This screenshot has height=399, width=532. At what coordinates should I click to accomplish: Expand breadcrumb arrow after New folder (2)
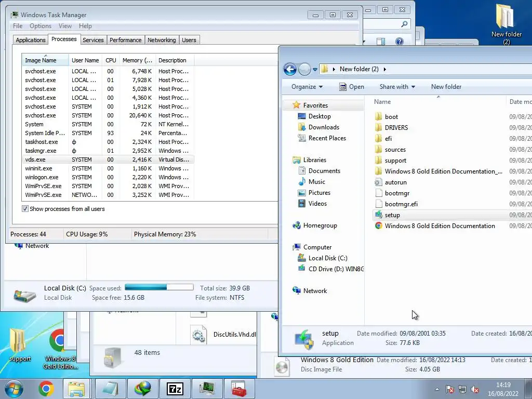[x=385, y=69]
